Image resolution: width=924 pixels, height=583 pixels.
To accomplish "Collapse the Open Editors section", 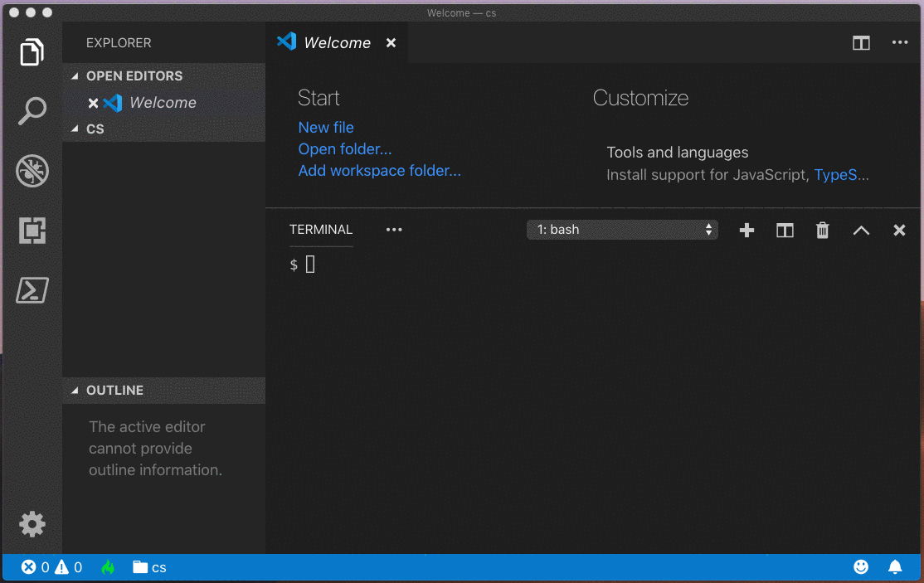I will pos(133,76).
